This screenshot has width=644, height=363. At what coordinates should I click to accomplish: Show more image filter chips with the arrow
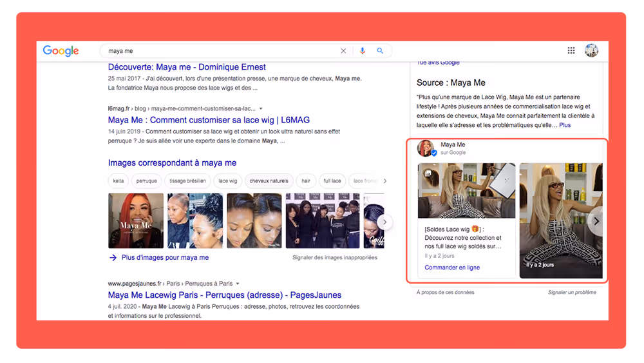pyautogui.click(x=385, y=181)
